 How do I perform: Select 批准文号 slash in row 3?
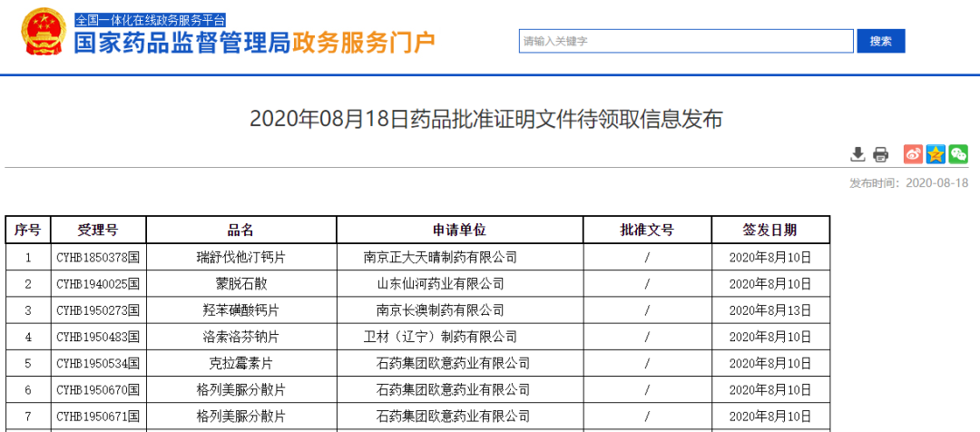point(648,310)
